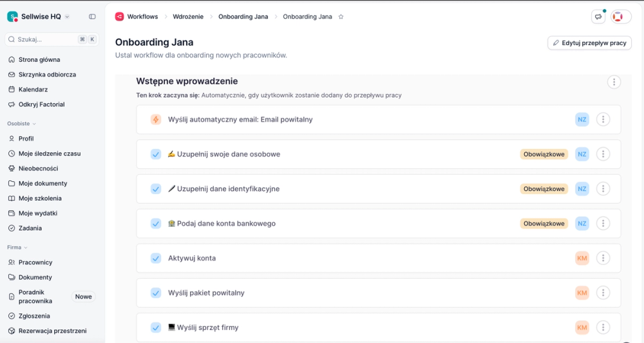This screenshot has width=644, height=343.
Task: Open options menu for Podaj dane konta bankowego
Action: tap(603, 223)
